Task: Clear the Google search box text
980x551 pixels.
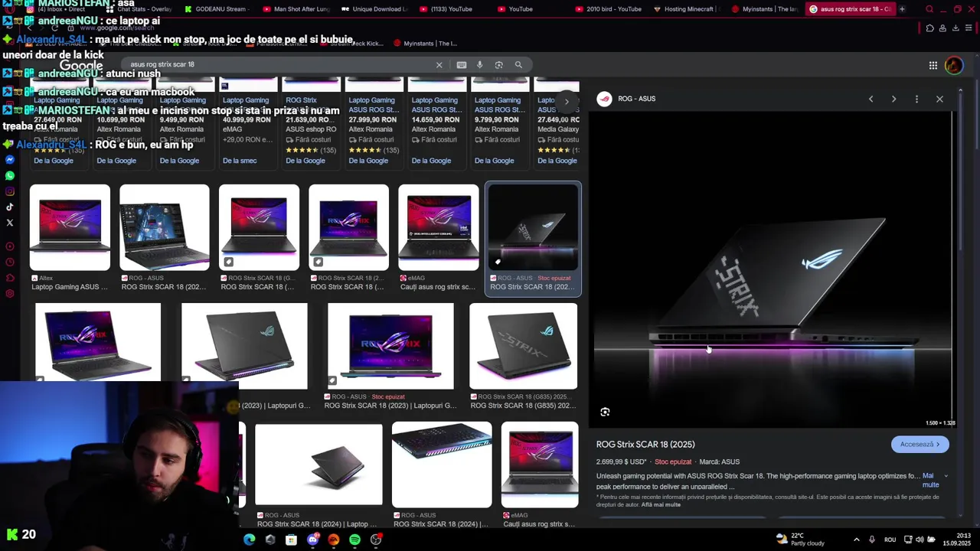Action: click(439, 65)
